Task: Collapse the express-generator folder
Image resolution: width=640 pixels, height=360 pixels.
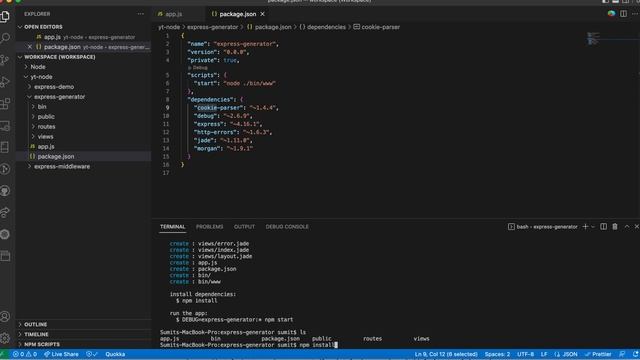Action: pos(60,97)
